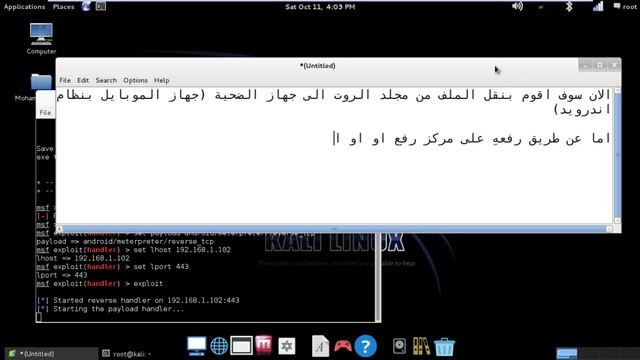This screenshot has width=640, height=360.
Task: Open the Places menu in top panel
Action: coord(64,7)
